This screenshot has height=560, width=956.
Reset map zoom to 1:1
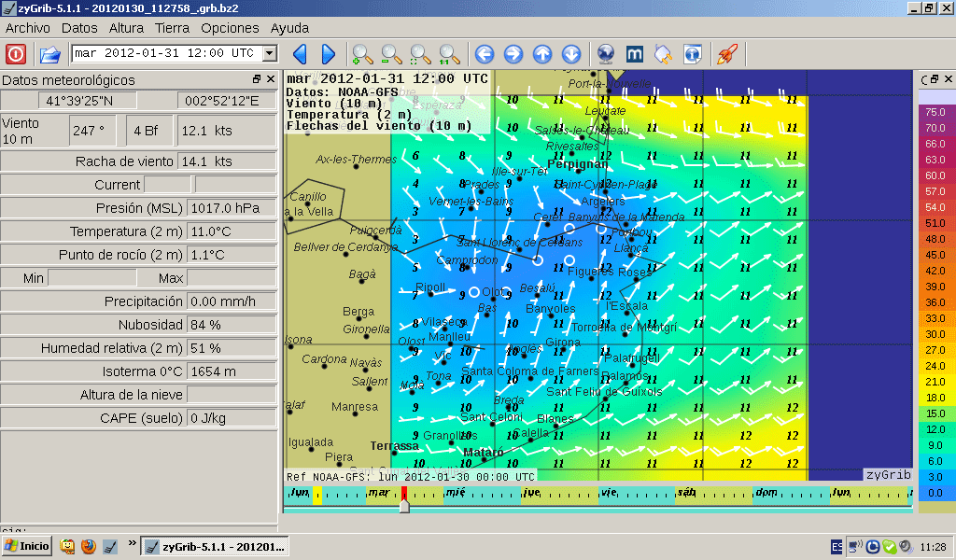click(449, 54)
